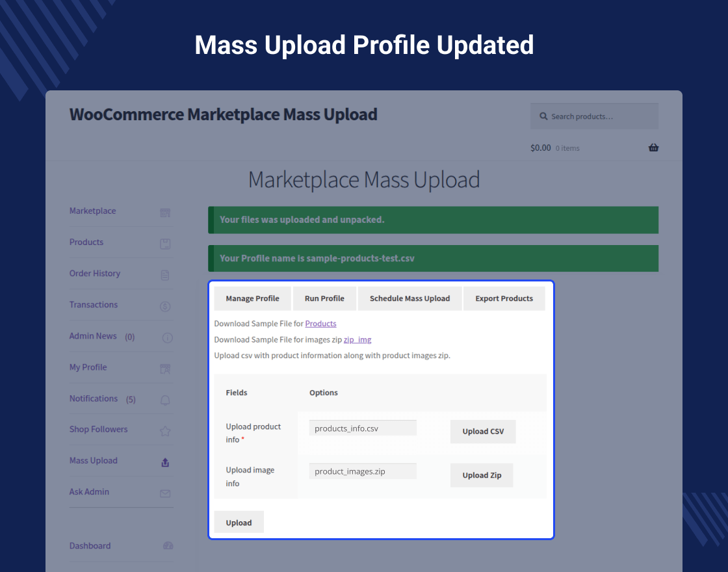This screenshot has width=728, height=572.
Task: Open the zip_img sample link
Action: [x=357, y=339]
